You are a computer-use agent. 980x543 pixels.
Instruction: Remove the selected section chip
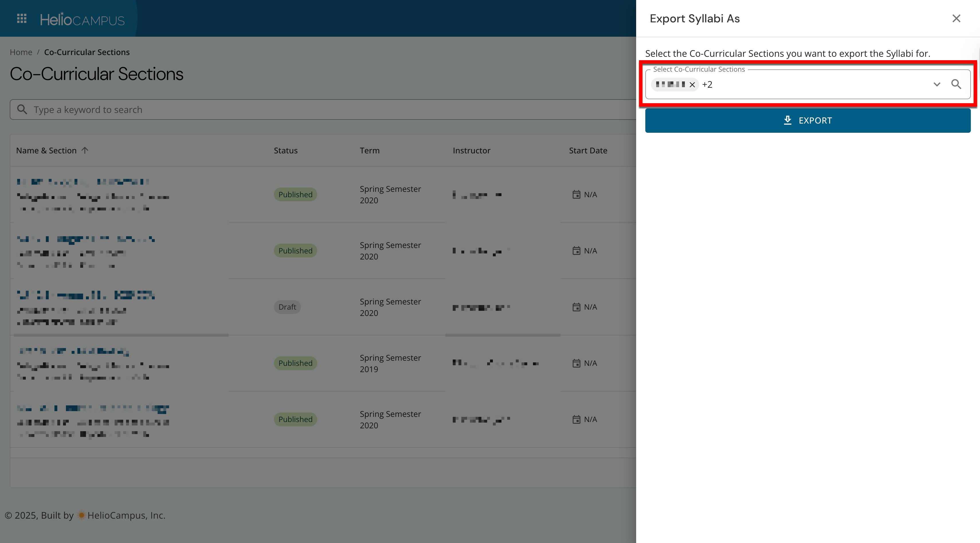[692, 85]
